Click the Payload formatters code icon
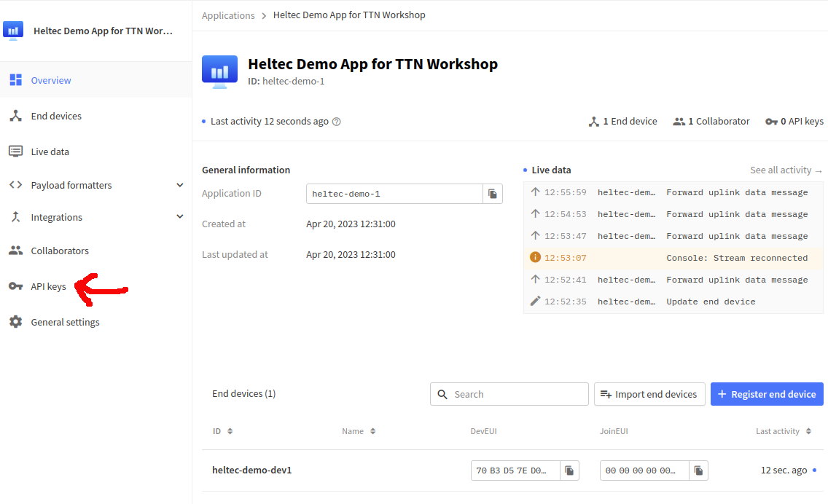 click(16, 185)
